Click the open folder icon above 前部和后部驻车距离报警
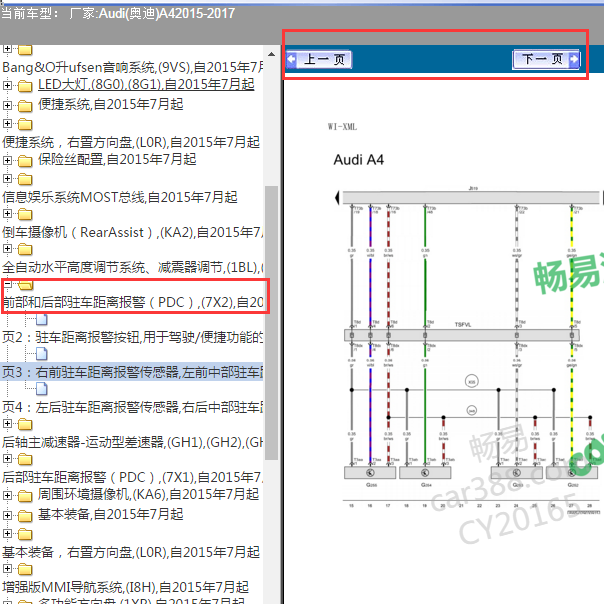 point(25,285)
